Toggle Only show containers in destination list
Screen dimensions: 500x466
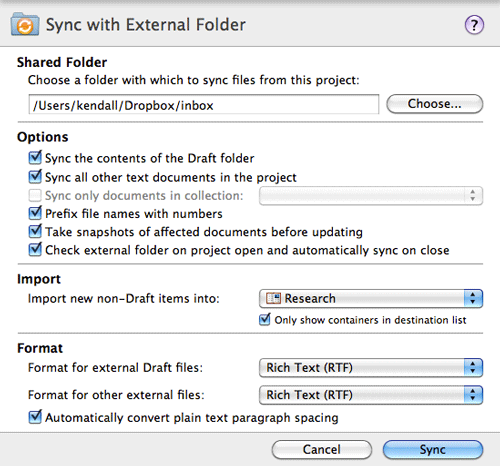click(265, 319)
